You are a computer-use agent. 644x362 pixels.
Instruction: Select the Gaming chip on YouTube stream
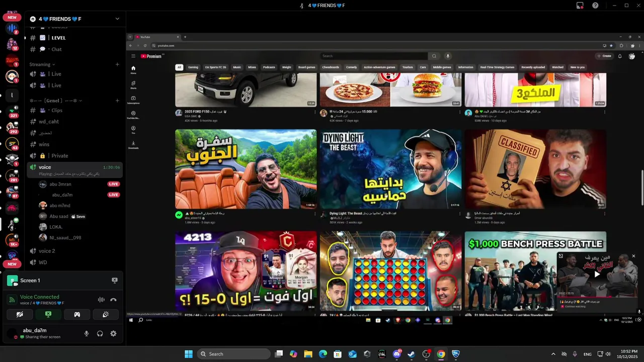click(x=193, y=67)
